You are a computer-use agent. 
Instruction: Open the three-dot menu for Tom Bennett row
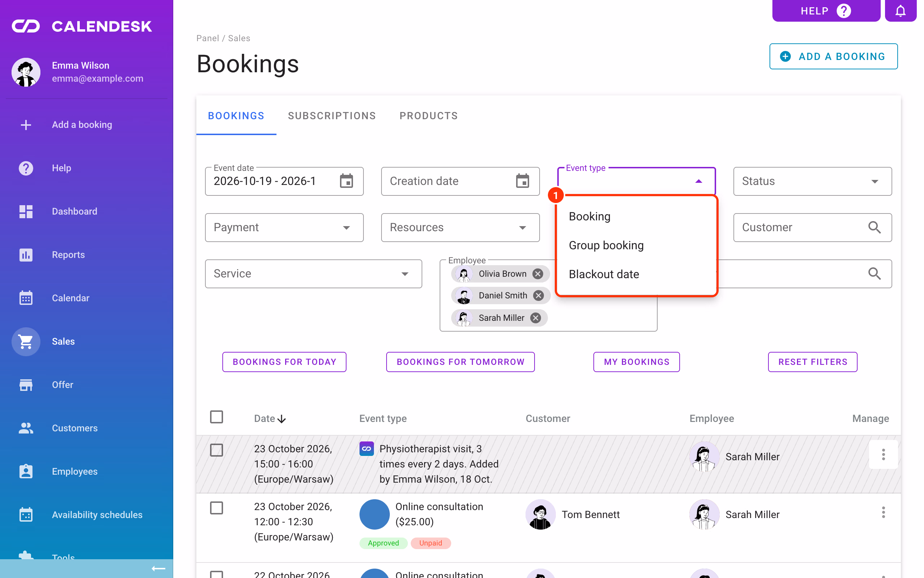[x=883, y=512]
